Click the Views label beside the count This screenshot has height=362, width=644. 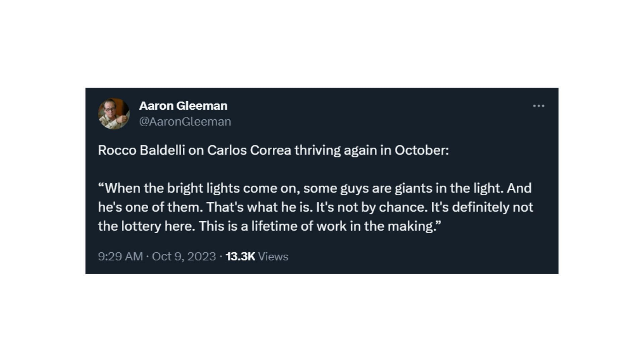273,256
